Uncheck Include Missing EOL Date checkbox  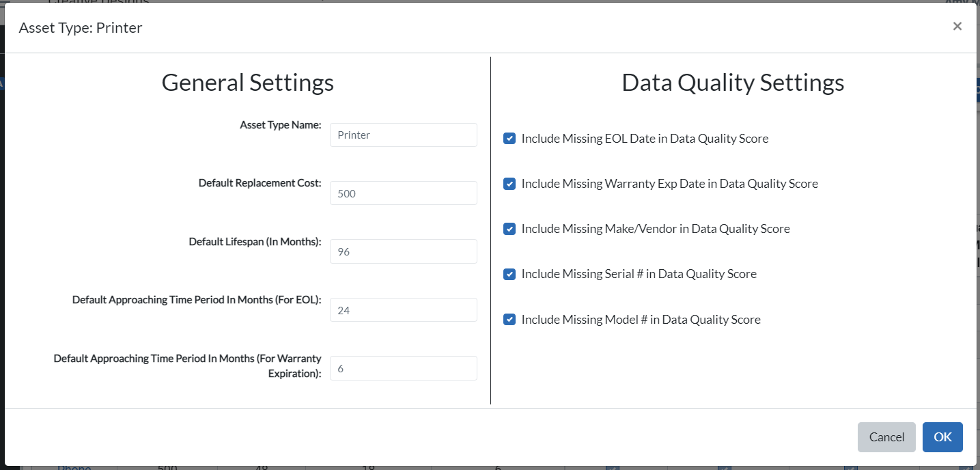click(509, 138)
